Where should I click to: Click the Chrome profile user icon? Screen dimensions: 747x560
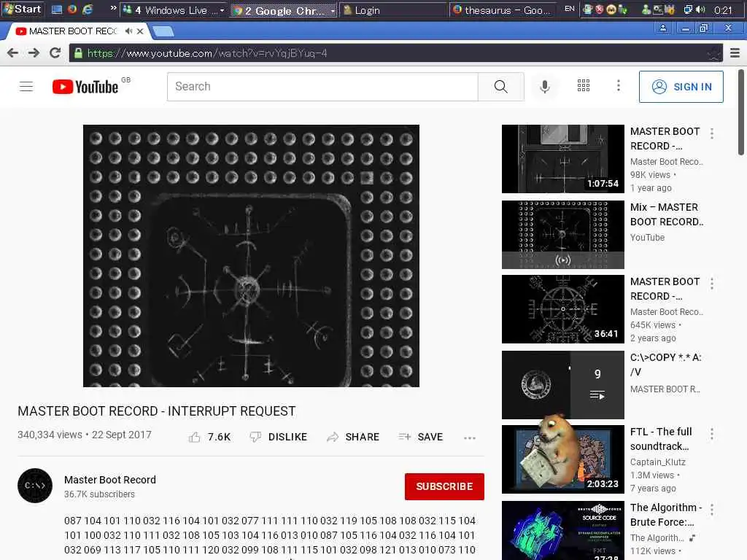(x=662, y=28)
